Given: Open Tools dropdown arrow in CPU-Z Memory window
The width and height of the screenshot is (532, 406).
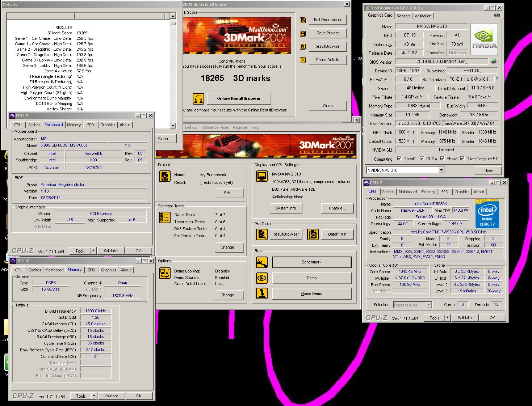Looking at the screenshot, I should point(94,396).
